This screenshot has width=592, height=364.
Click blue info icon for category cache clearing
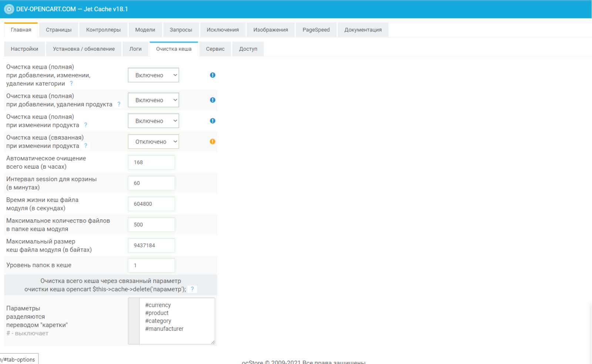click(213, 75)
